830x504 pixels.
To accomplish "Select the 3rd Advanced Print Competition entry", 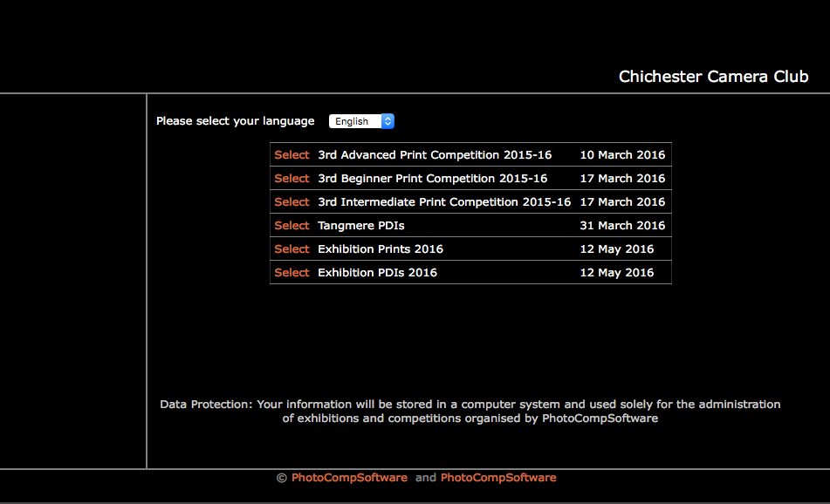I will click(x=292, y=154).
